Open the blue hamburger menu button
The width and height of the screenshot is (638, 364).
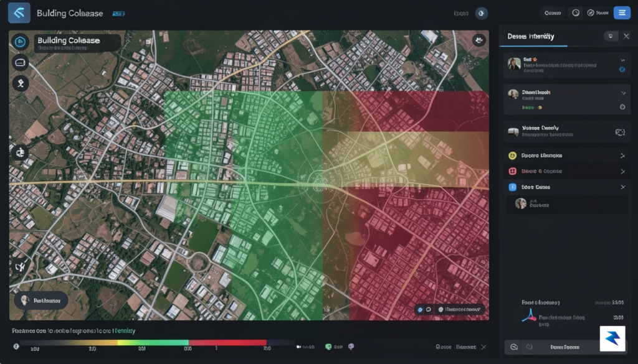tap(622, 13)
